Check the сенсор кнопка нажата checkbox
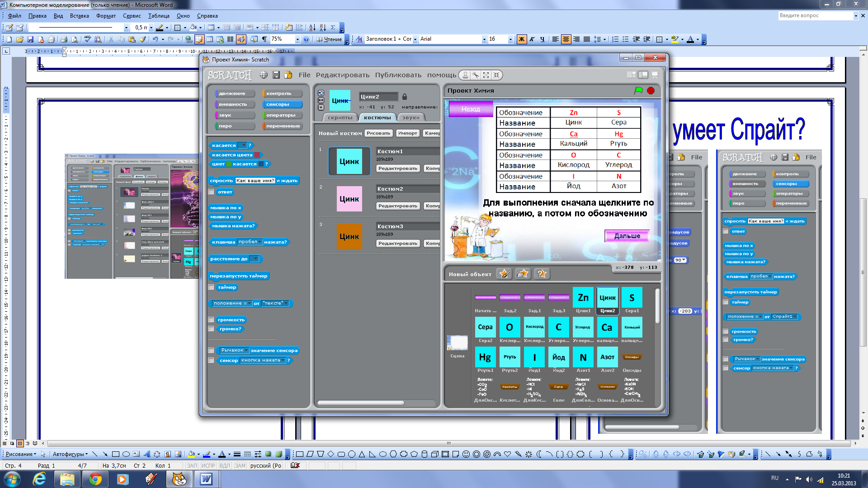 coord(211,361)
